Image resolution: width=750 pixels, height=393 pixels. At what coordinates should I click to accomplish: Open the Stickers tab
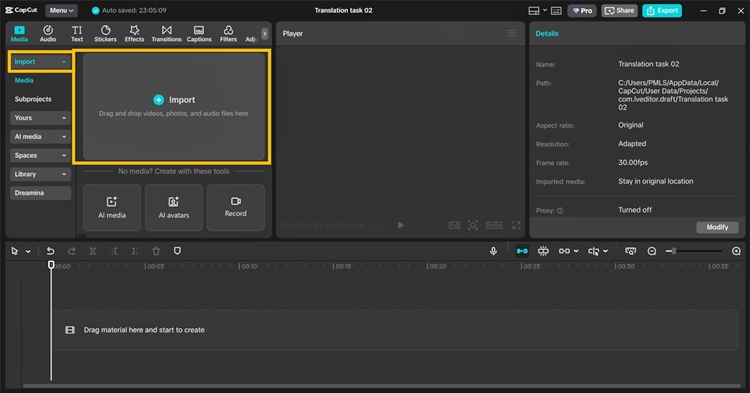coord(105,33)
